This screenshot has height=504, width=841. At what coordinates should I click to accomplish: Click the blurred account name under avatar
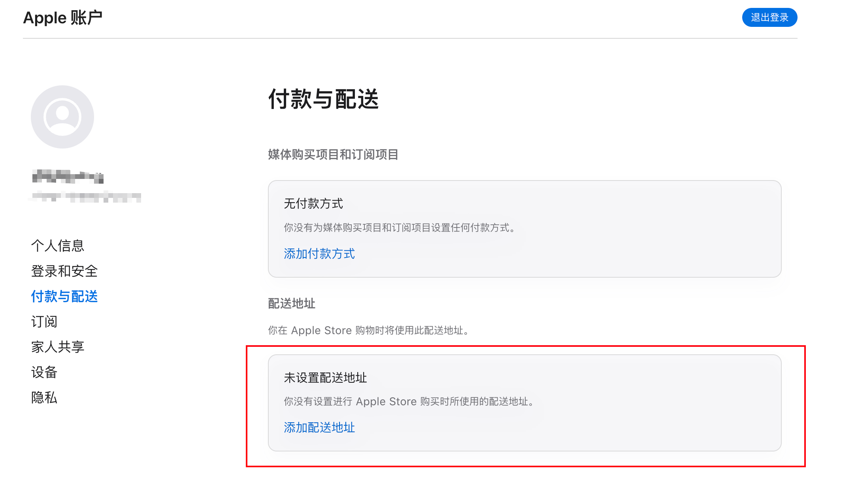click(x=68, y=177)
